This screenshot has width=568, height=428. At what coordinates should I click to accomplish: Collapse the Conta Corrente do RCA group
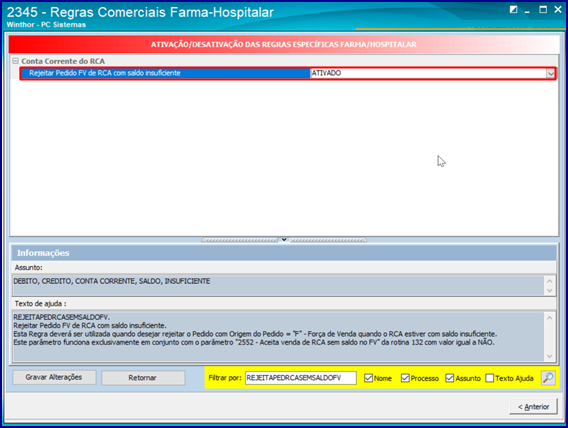pos(15,61)
